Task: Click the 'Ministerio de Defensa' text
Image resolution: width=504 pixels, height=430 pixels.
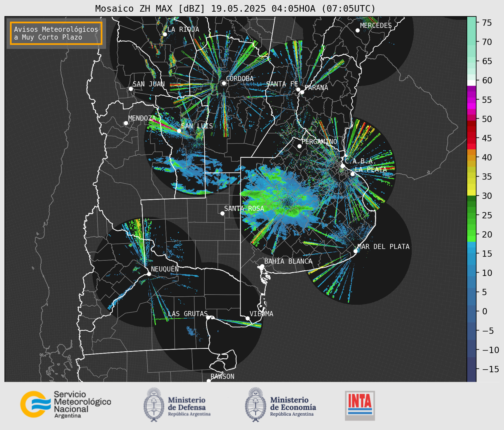Action: click(187, 403)
